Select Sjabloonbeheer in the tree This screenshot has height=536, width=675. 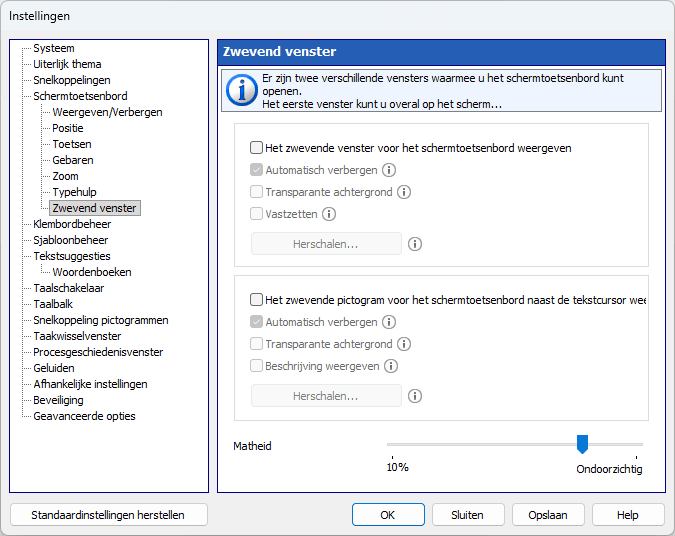coord(71,240)
